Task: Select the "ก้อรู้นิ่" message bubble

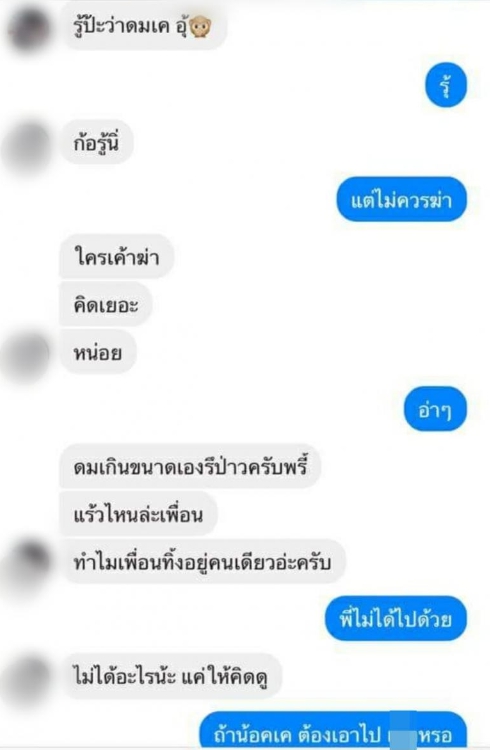Action: 96,143
